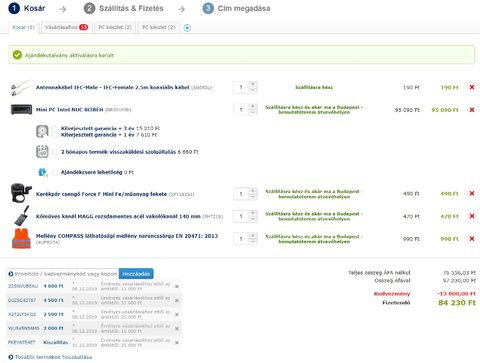Click the Kedvezmény discount label
Screen dimensions: 480x363
coord(392,294)
